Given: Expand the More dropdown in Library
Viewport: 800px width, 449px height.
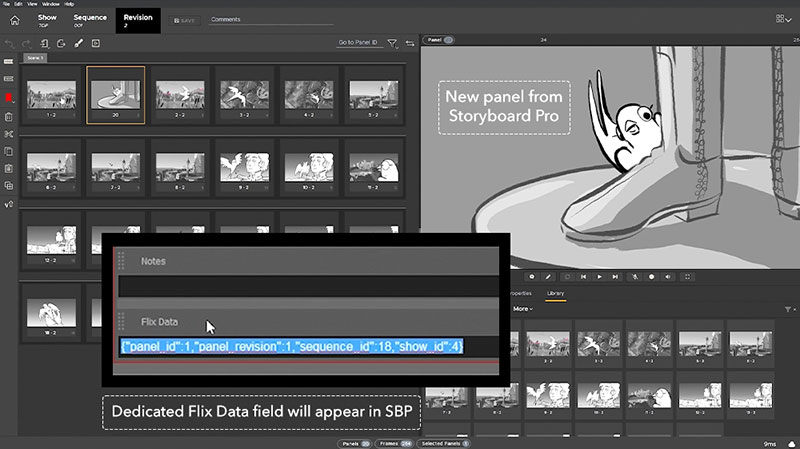Looking at the screenshot, I should pyautogui.click(x=522, y=309).
